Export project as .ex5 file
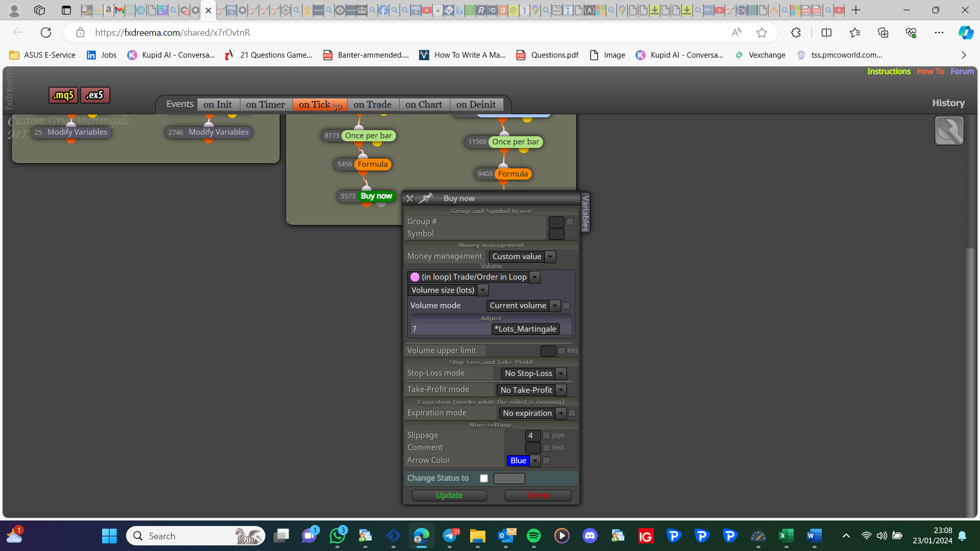 point(95,95)
